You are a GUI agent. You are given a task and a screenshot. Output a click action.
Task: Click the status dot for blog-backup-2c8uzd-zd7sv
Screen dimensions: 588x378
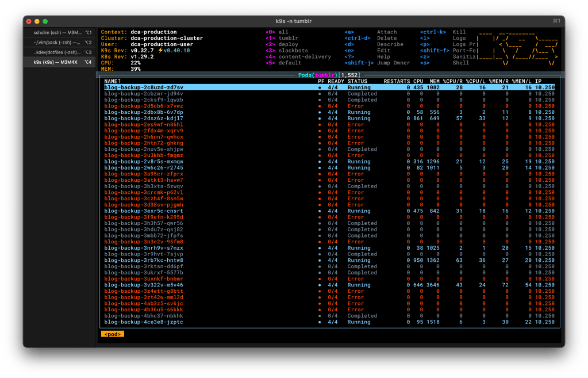(x=320, y=87)
